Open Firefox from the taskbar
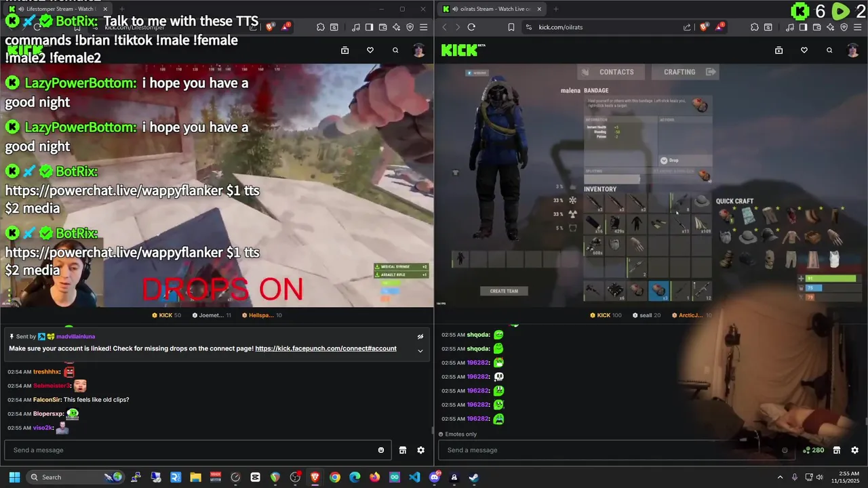 (x=375, y=477)
